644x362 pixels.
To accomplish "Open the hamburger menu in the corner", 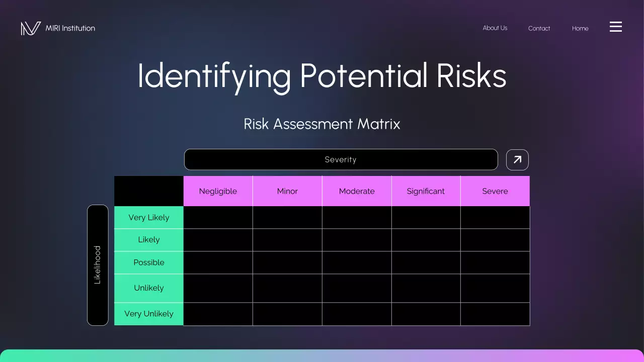I will pyautogui.click(x=616, y=27).
